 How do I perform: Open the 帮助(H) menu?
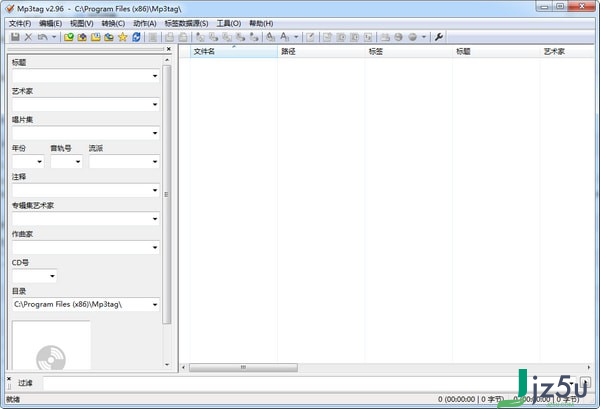pos(261,23)
